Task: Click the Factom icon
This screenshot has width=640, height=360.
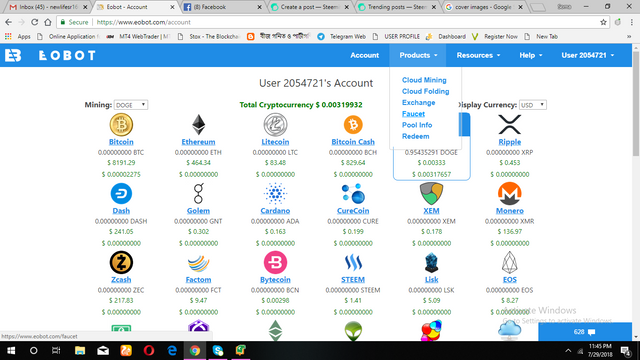Action: point(198,263)
